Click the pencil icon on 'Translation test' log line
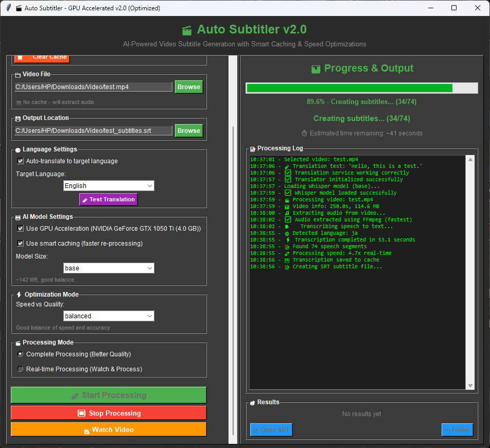Viewport: 490px width, 448px height. click(x=287, y=167)
